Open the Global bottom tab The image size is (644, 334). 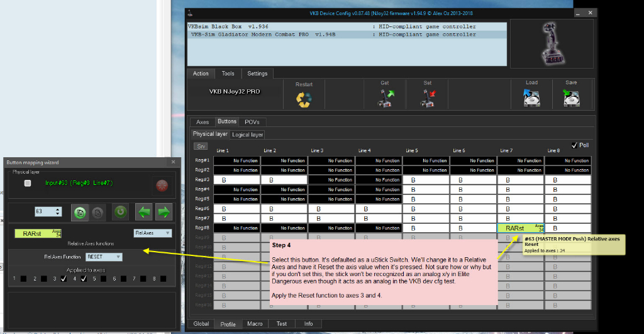pyautogui.click(x=201, y=324)
